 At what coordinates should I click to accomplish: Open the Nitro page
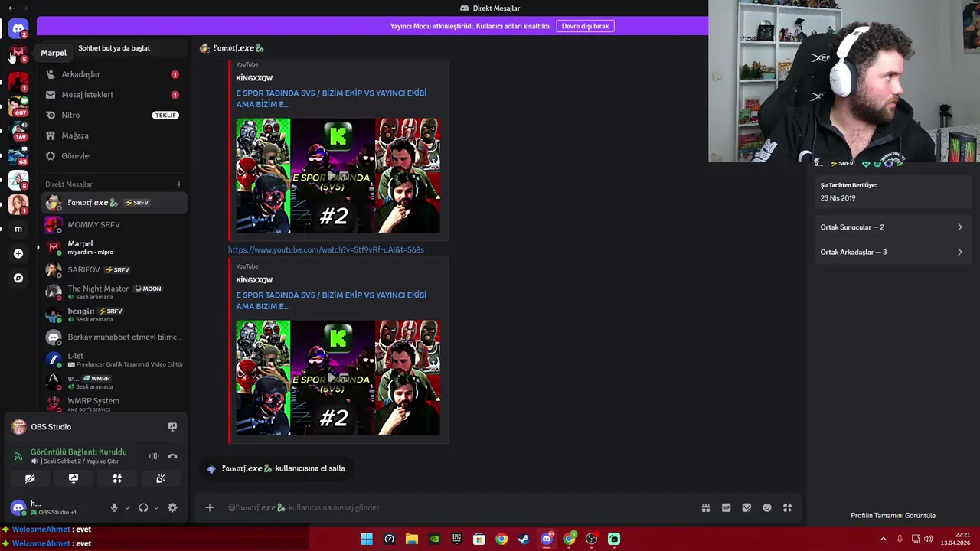[113, 115]
